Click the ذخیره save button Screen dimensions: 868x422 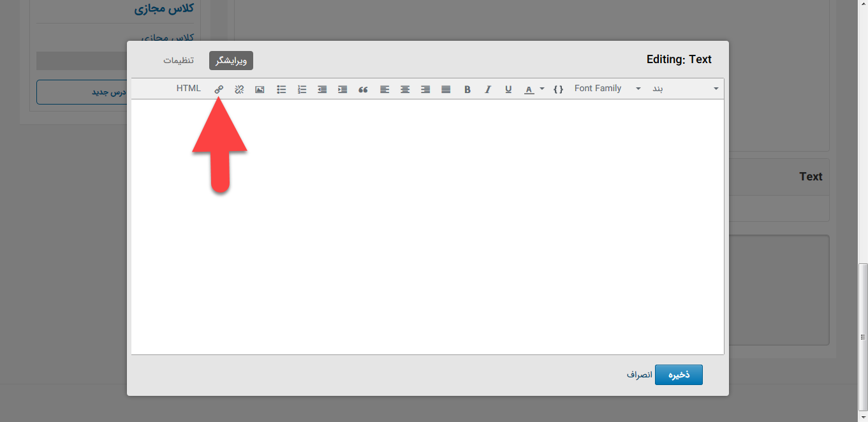point(679,375)
